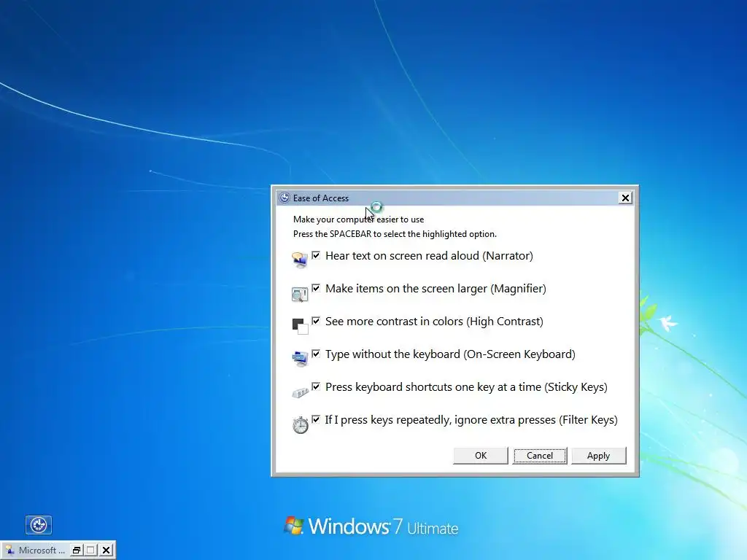Uncheck the Narrator checkbox

pyautogui.click(x=316, y=255)
